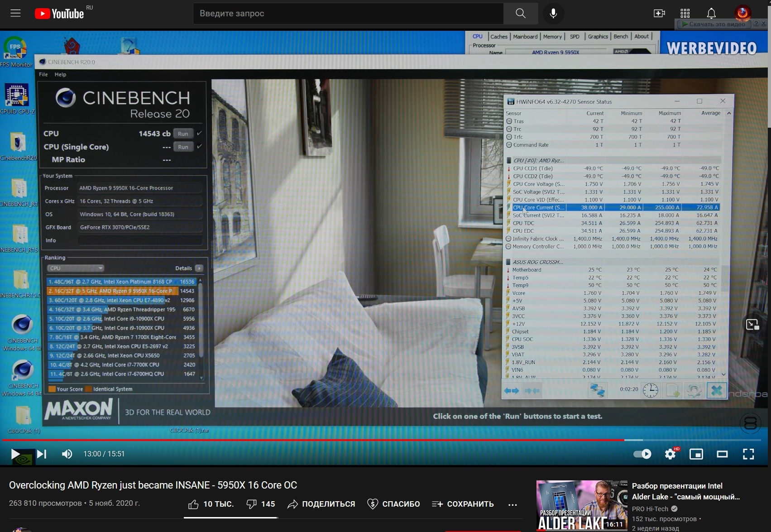Focus the Введите запрос search field
This screenshot has height=532, width=771.
tap(348, 14)
